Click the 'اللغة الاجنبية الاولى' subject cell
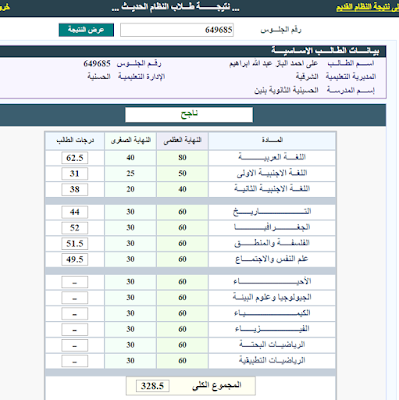The width and height of the screenshot is (399, 400). (272, 173)
